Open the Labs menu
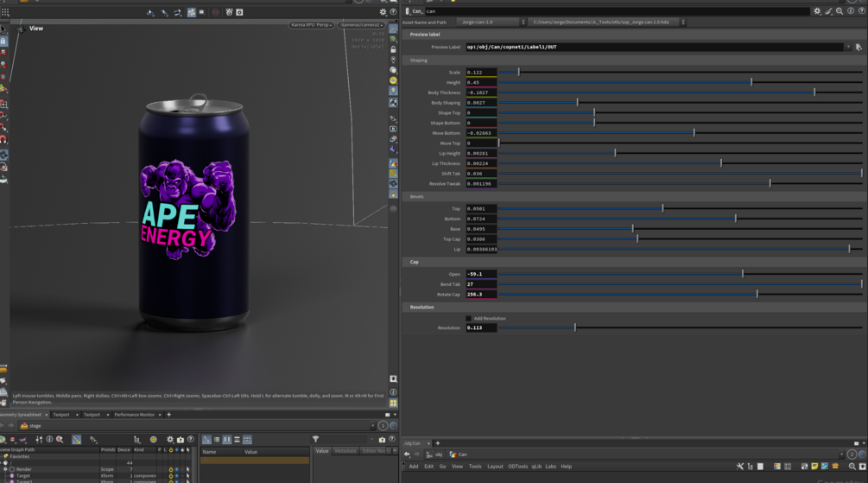 (550, 467)
